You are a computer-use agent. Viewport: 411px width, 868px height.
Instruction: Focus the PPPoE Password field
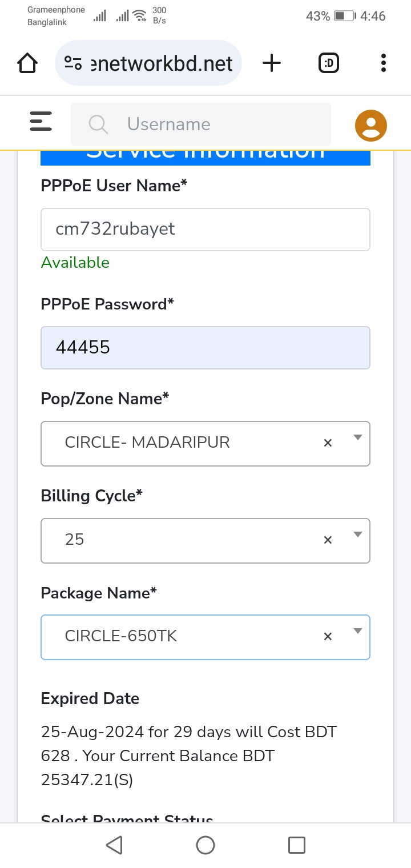[205, 348]
